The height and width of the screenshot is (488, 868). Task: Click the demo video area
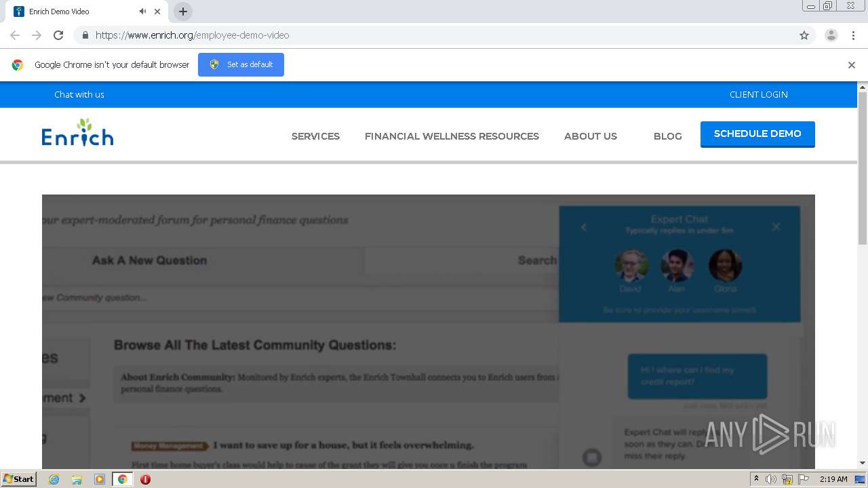tap(429, 332)
